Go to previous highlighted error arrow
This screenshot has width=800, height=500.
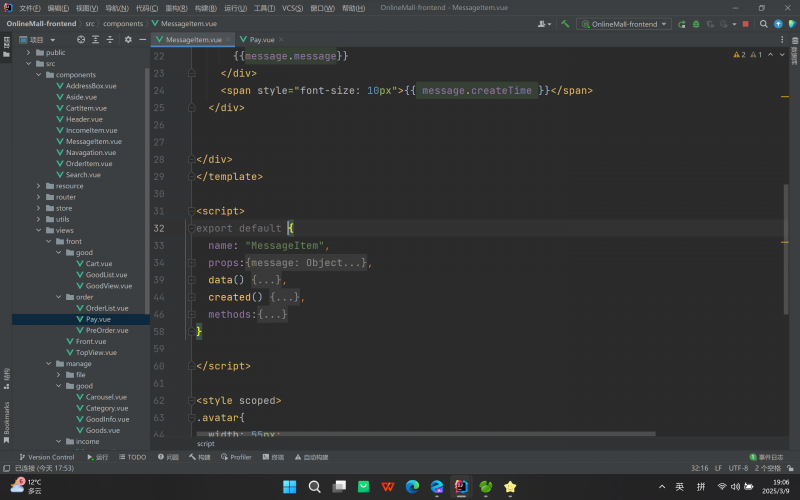click(x=770, y=55)
